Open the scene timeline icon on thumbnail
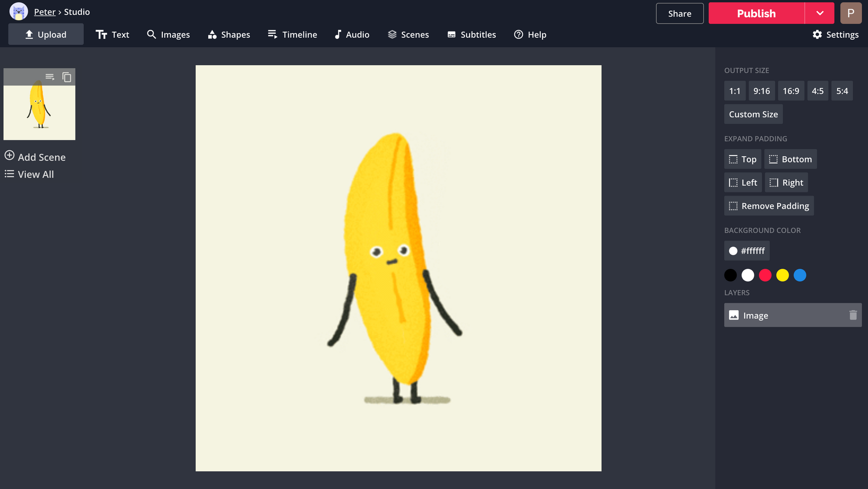868x489 pixels. (x=50, y=77)
